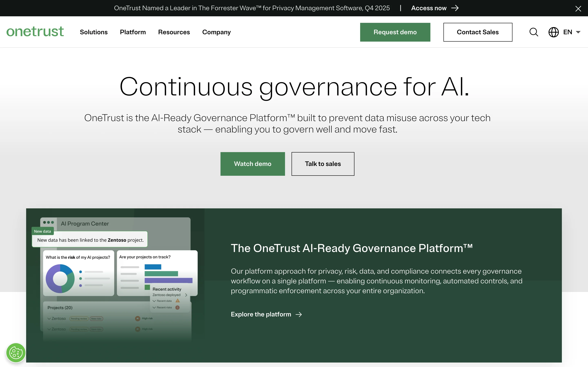Open the Zentoso deployed activity chevron
The image size is (588, 367).
186,295
